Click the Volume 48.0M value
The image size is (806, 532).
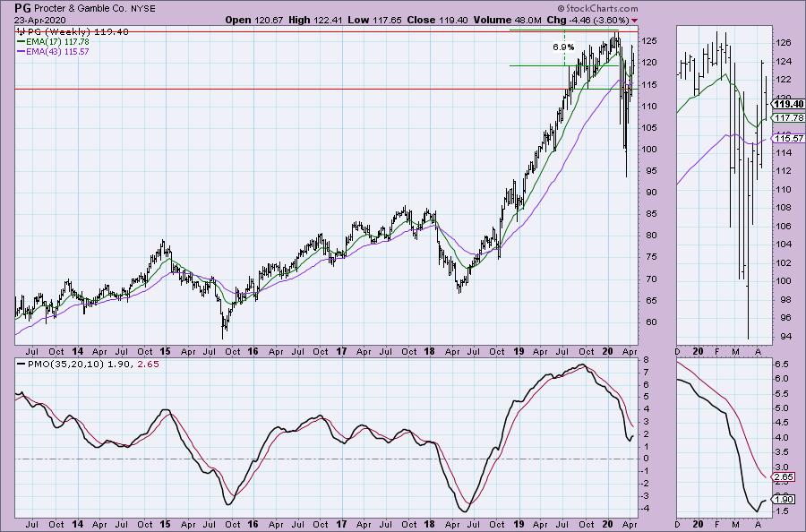507,20
